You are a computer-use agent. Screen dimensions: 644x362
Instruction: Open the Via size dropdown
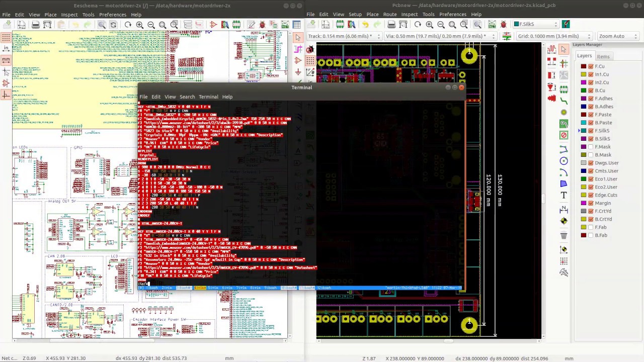(x=440, y=36)
